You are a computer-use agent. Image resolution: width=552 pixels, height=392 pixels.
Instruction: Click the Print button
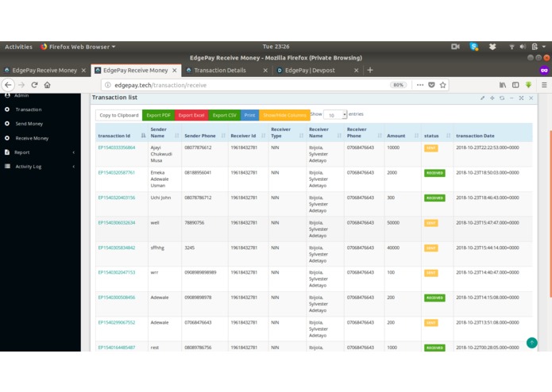249,115
